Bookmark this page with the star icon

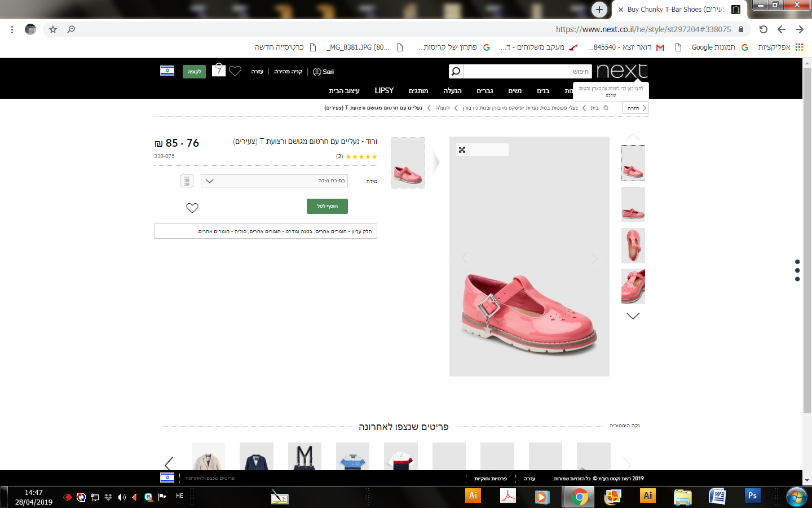[53, 29]
